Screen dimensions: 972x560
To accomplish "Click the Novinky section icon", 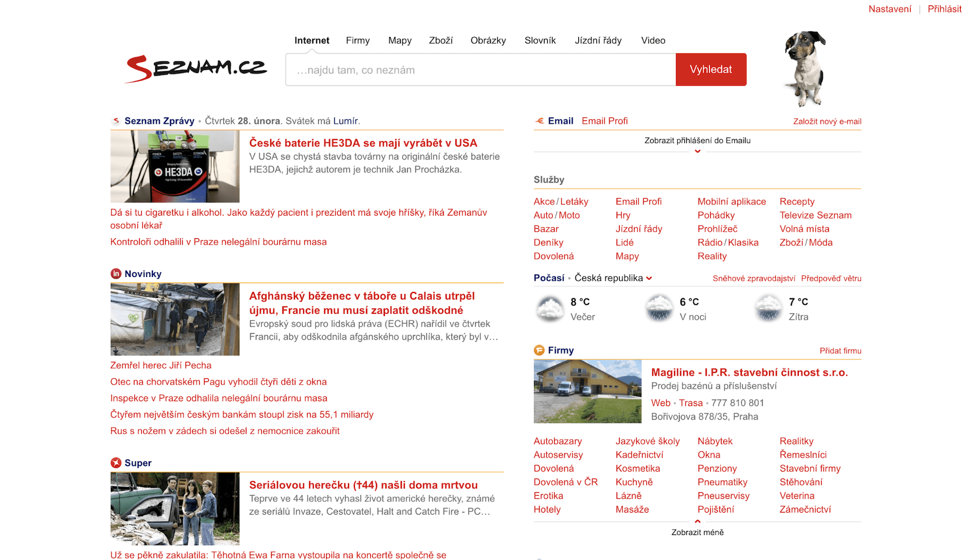I will 116,274.
